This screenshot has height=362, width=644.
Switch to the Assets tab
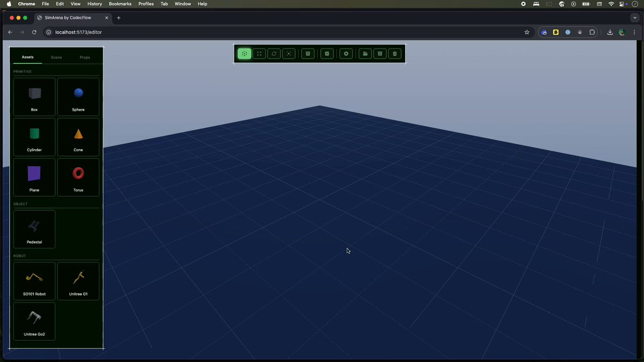click(27, 57)
